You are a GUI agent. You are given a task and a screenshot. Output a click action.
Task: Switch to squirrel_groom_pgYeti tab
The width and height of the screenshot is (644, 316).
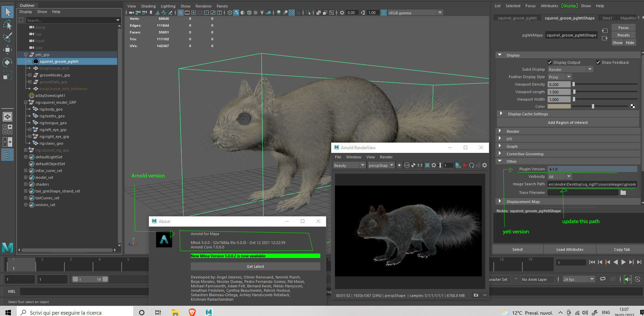click(x=517, y=18)
